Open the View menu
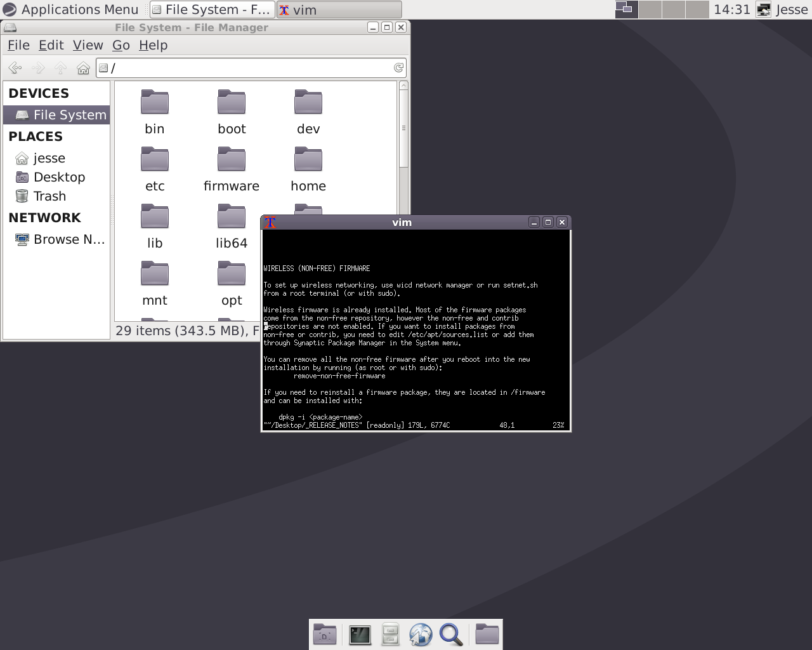The width and height of the screenshot is (812, 650). point(88,45)
